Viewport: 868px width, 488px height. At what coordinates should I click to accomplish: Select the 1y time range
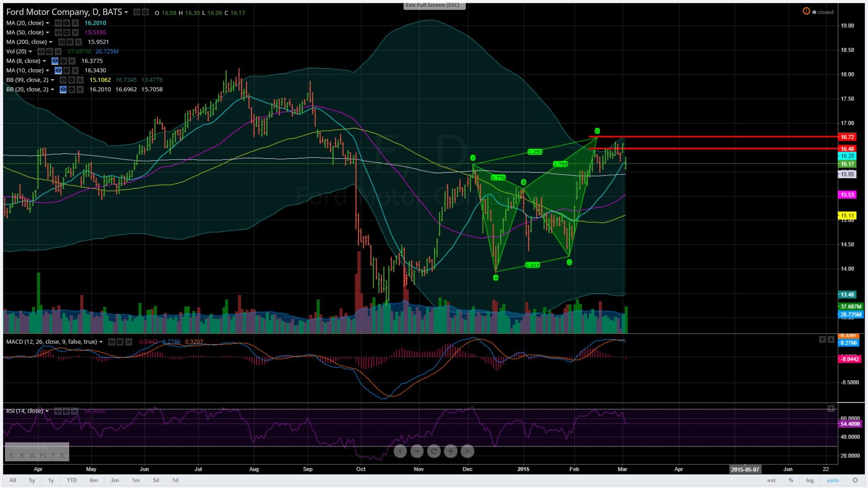coord(51,480)
